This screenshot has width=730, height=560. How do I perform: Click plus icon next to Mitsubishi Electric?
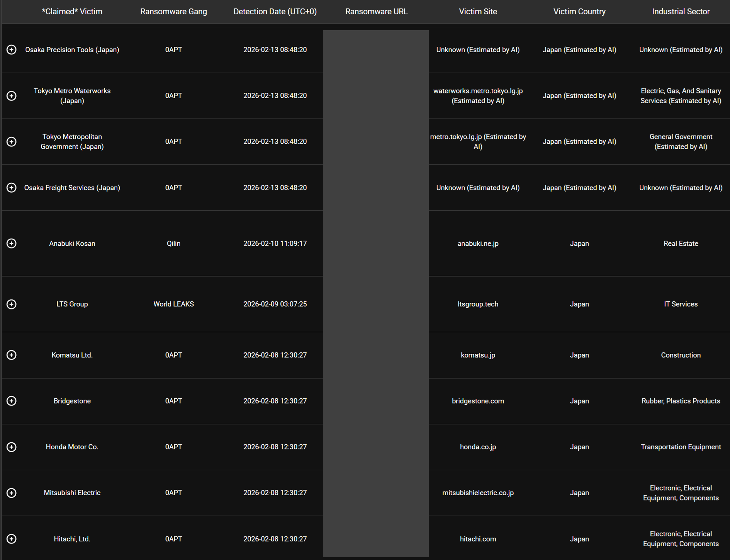click(x=12, y=493)
